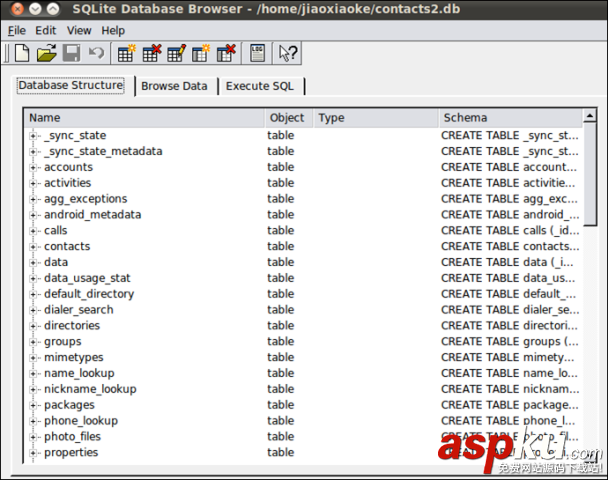Select the packages row
The height and width of the screenshot is (480, 608).
point(303,405)
